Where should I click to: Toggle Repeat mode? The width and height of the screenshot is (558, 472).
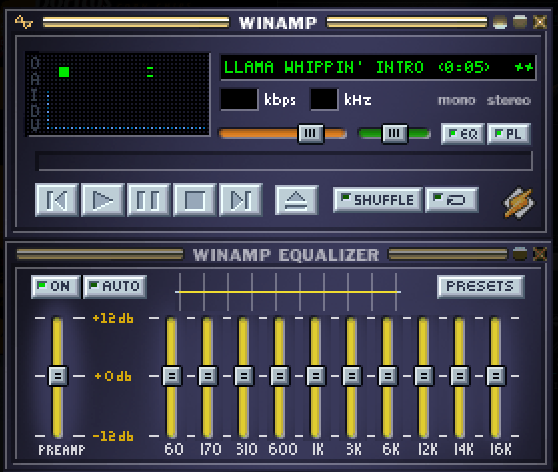click(452, 200)
